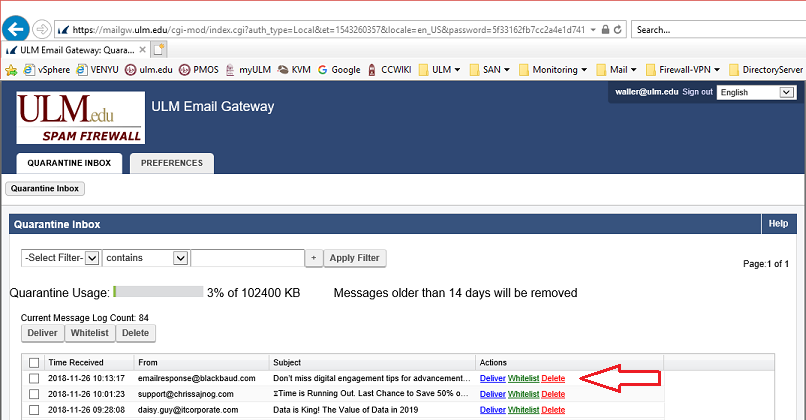Click the browser Search box

point(719,30)
